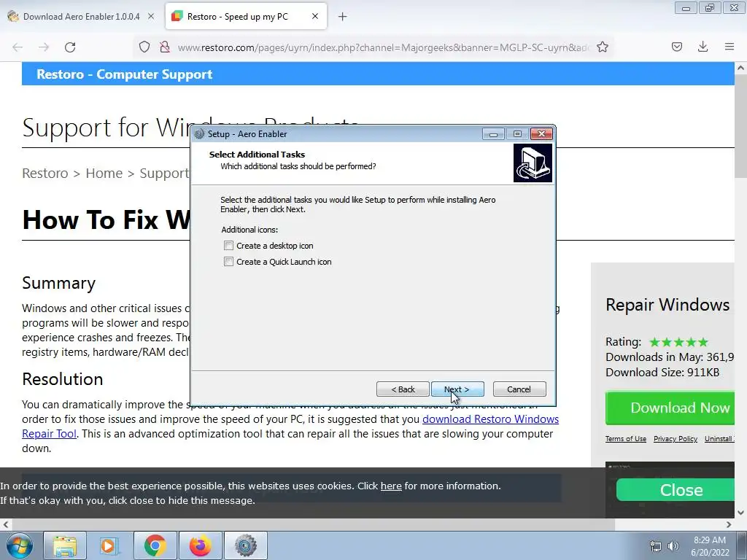
Task: Switch to Firefox on the taskbar
Action: [x=200, y=545]
